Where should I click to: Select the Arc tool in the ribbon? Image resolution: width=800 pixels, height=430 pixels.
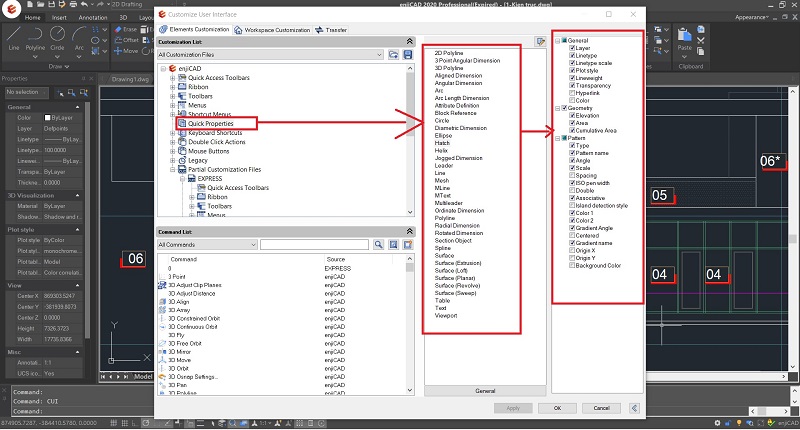click(79, 39)
